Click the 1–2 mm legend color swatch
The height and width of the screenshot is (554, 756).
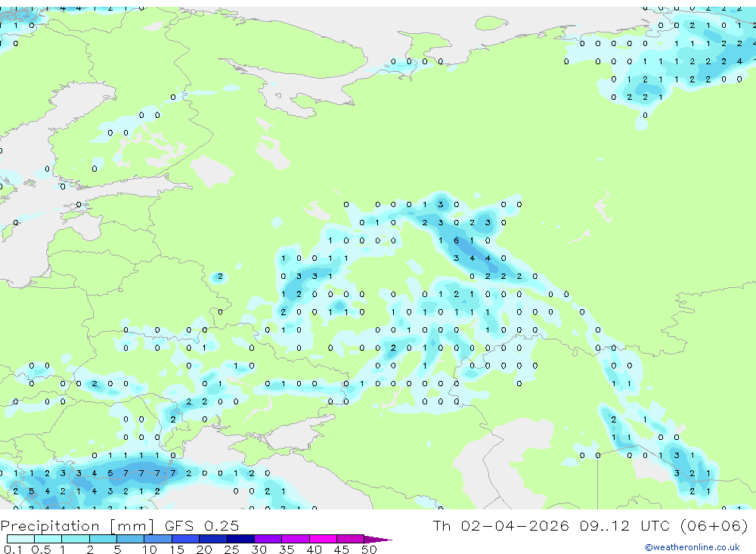(x=76, y=539)
